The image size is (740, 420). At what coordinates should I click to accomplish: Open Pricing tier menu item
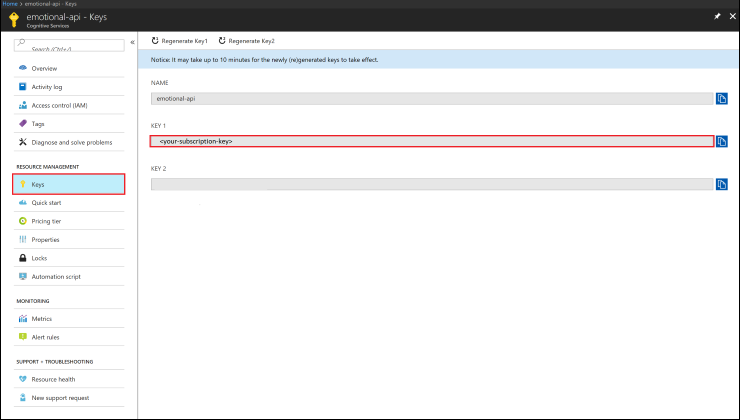click(x=69, y=221)
